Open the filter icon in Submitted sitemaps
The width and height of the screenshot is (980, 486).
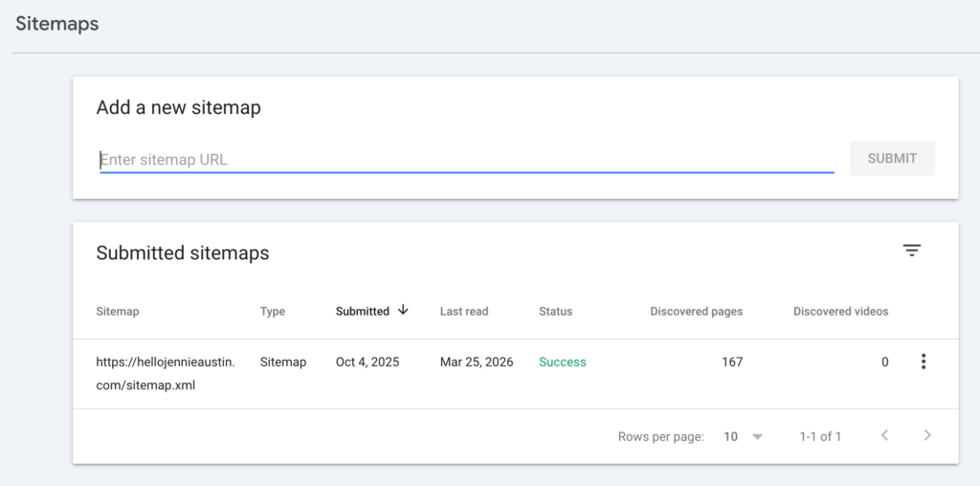[912, 251]
